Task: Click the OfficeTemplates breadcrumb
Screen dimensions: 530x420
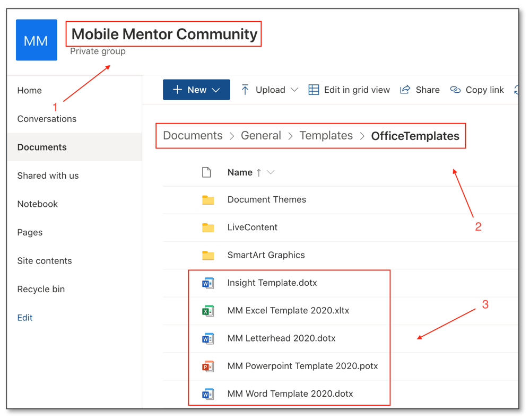Action: click(x=415, y=136)
